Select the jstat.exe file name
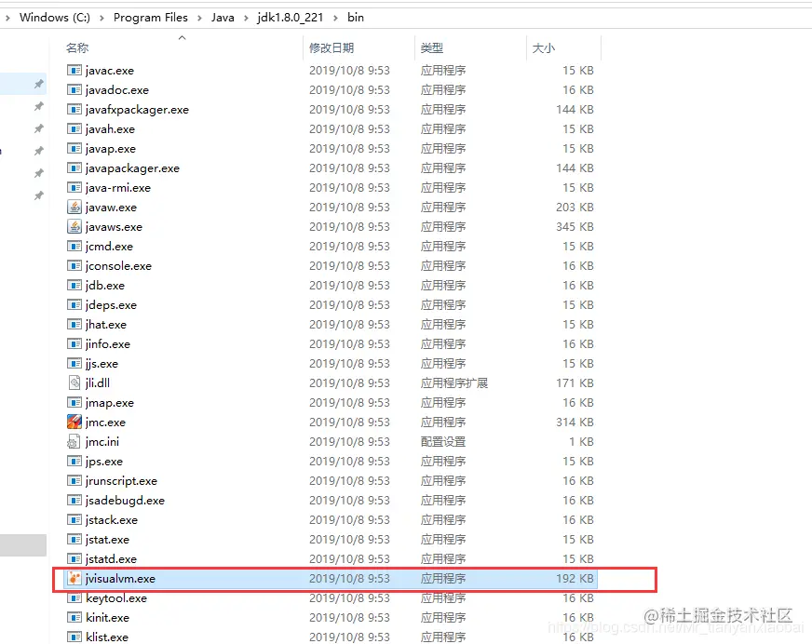Screen dimensions: 812x644 107,540
